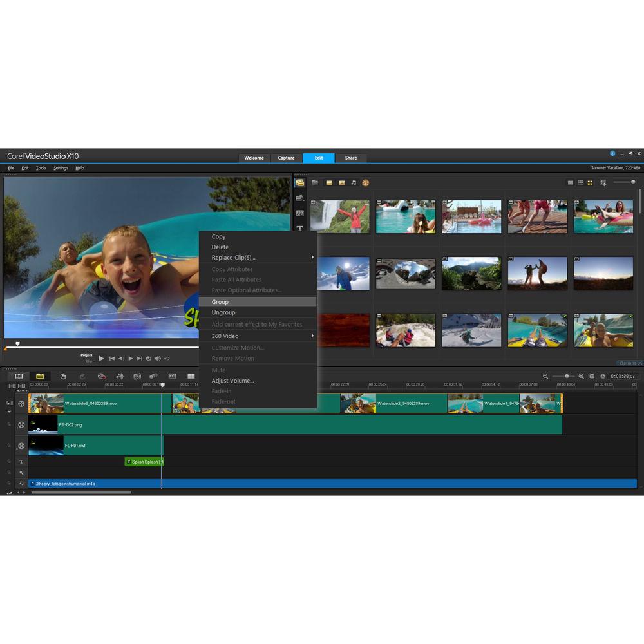This screenshot has width=644, height=644.
Task: Expand the 360 Video submenu
Action: (313, 336)
